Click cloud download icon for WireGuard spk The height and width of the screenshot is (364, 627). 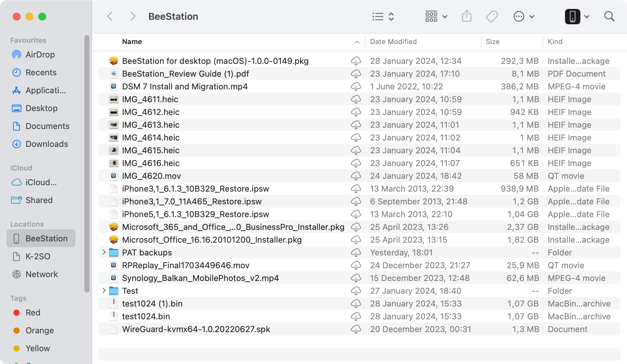coord(356,329)
